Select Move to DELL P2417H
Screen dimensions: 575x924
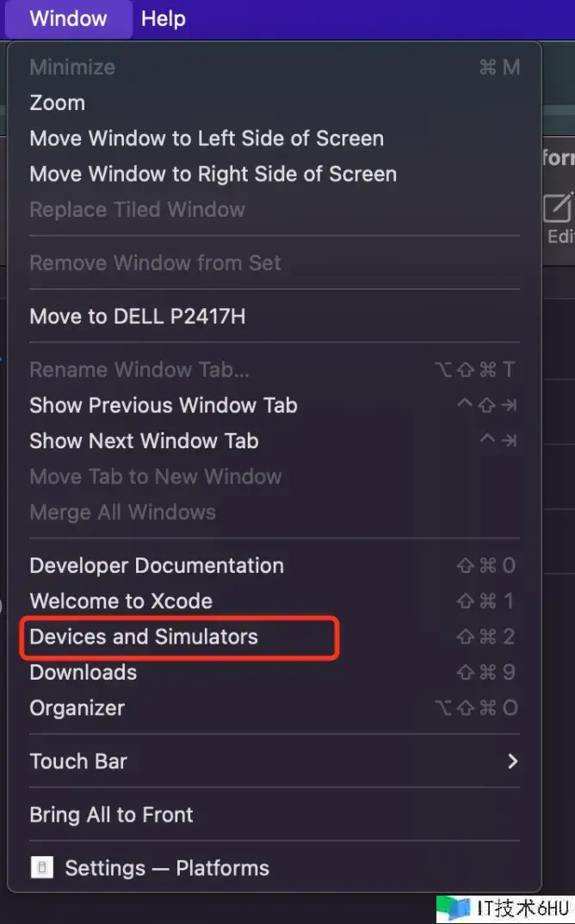point(275,317)
